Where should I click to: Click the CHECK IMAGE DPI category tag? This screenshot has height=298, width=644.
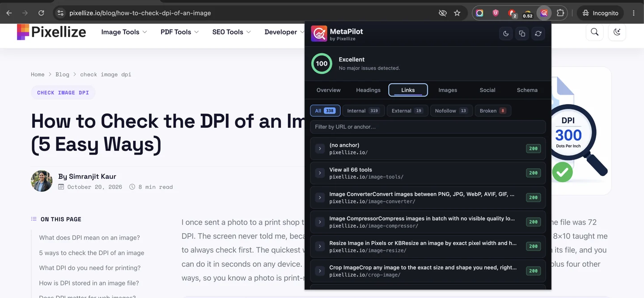63,92
